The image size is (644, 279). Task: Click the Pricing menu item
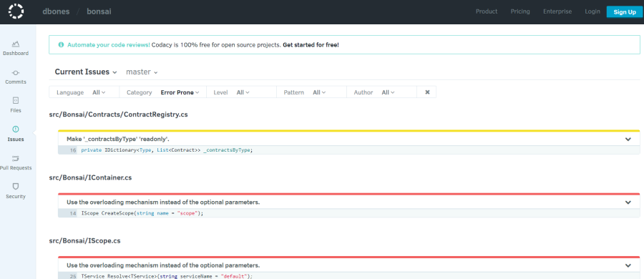tap(520, 11)
